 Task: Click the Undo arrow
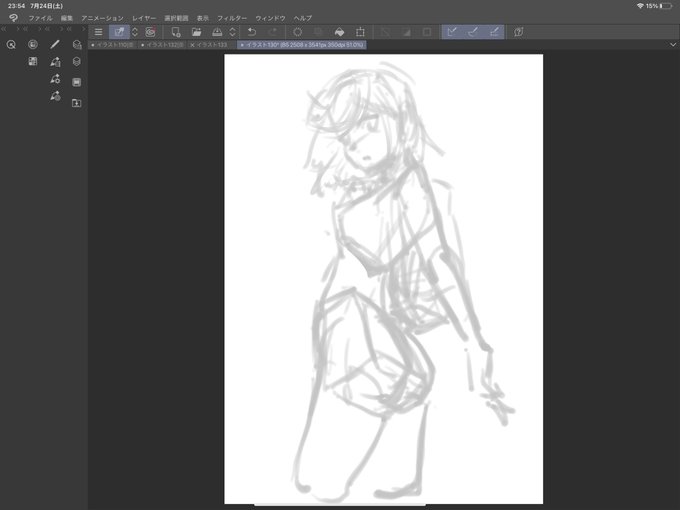[x=252, y=32]
